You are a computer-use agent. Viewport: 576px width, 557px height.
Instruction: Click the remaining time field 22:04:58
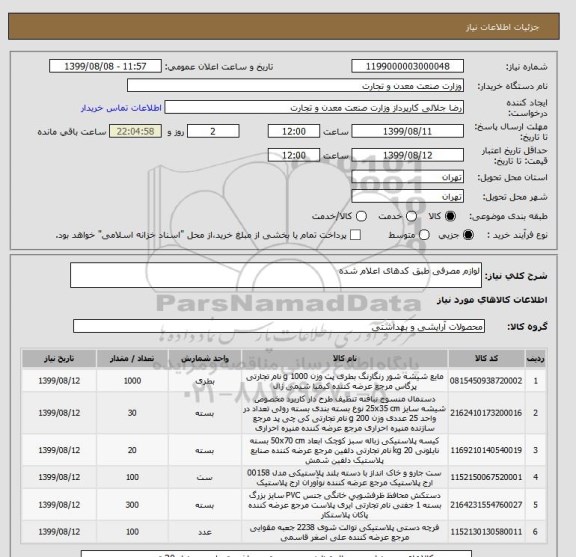(135, 131)
